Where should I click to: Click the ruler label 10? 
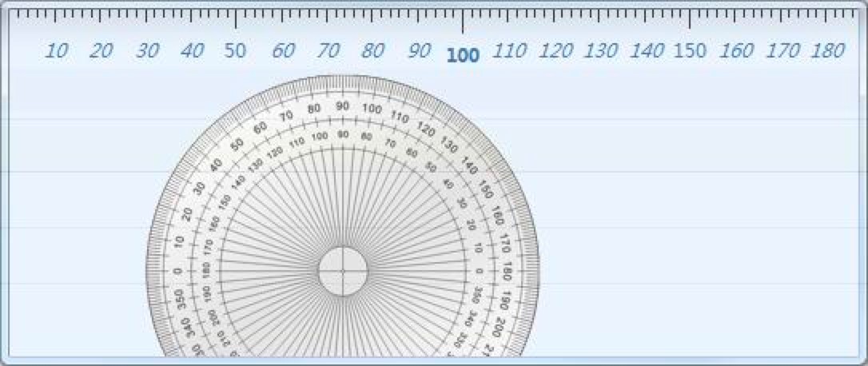pyautogui.click(x=56, y=51)
